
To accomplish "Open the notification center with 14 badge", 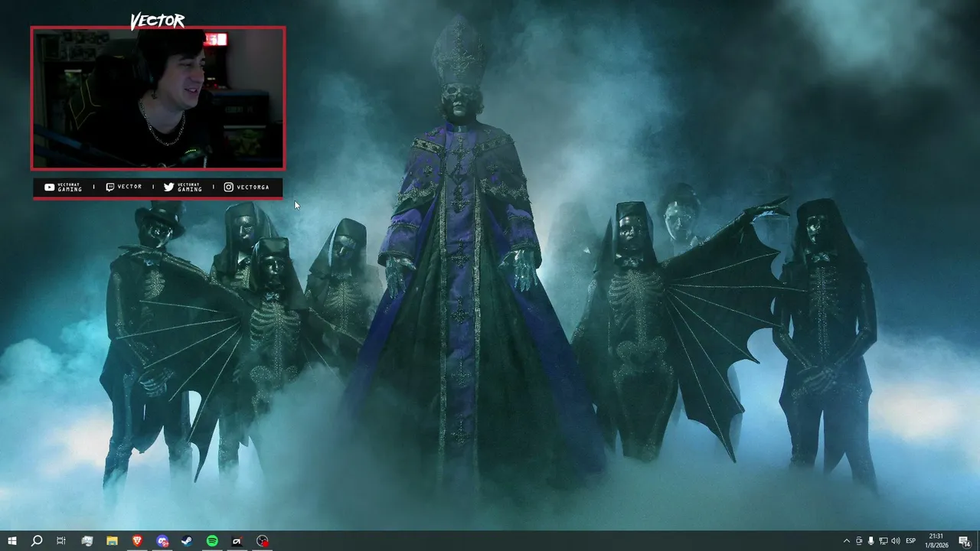I will tap(965, 541).
